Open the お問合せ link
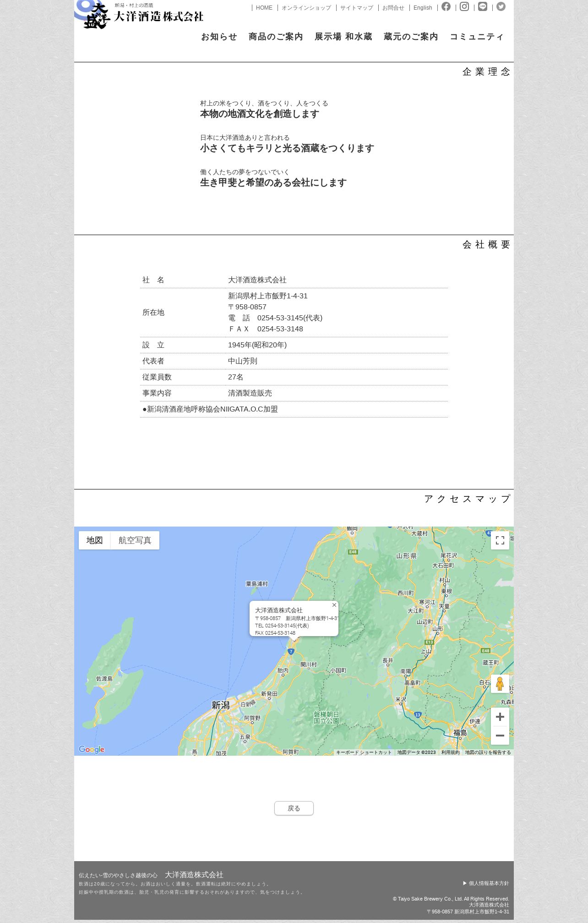The width and height of the screenshot is (588, 923). 393,8
